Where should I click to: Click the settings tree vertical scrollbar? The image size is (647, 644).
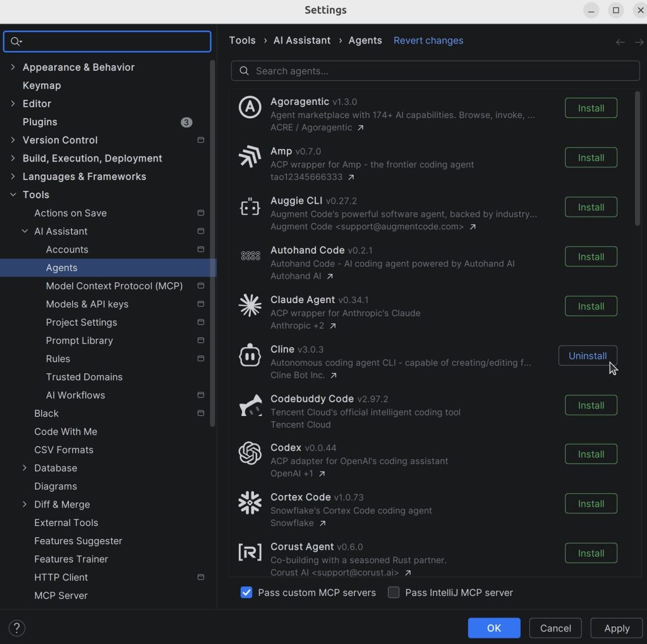click(x=212, y=243)
